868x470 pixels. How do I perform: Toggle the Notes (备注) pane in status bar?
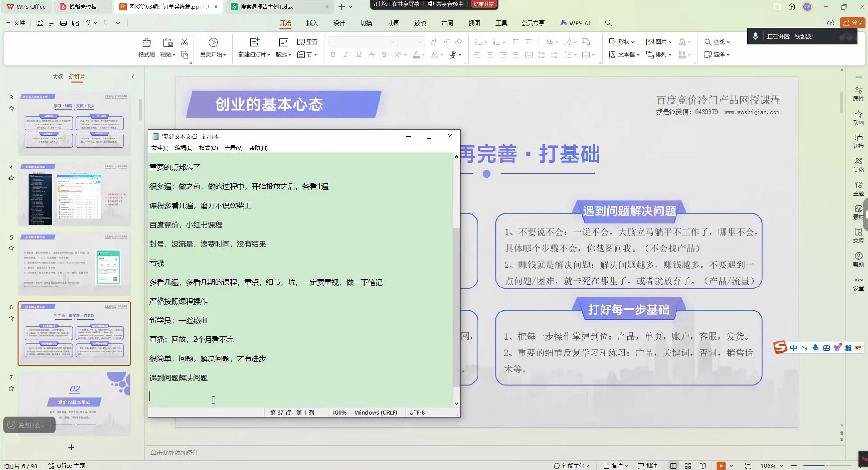point(616,465)
